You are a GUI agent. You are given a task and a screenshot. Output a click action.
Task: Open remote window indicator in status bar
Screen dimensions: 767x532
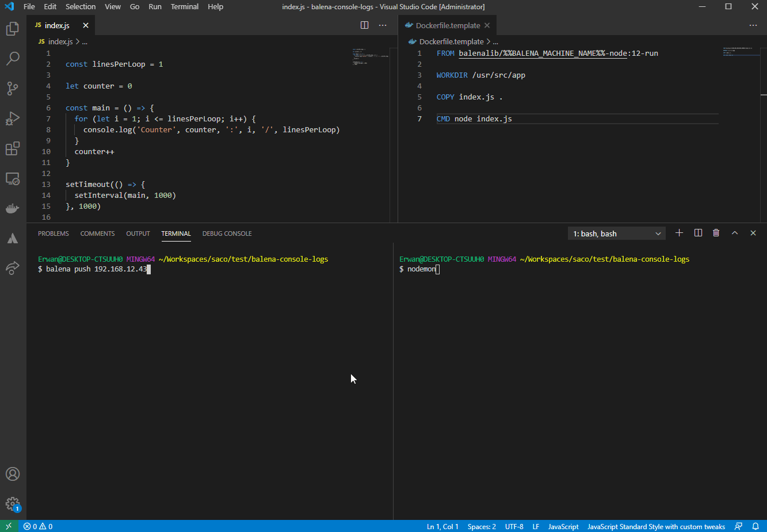[x=9, y=526]
